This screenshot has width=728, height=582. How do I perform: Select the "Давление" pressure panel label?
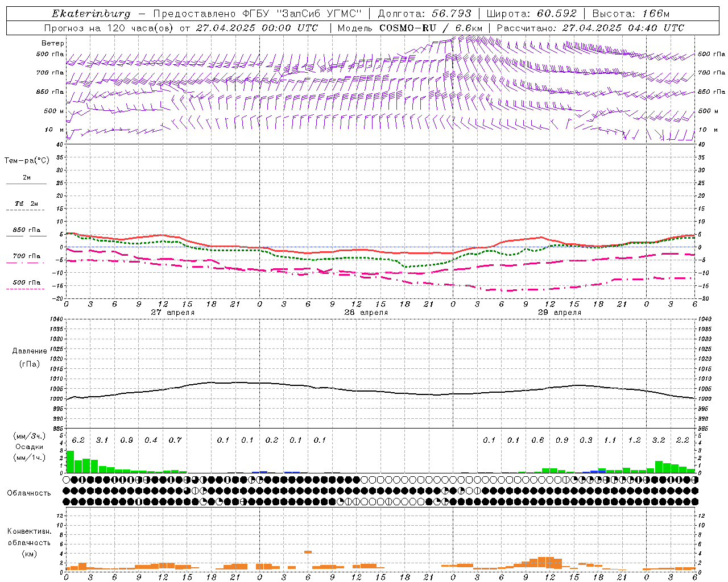pos(30,351)
